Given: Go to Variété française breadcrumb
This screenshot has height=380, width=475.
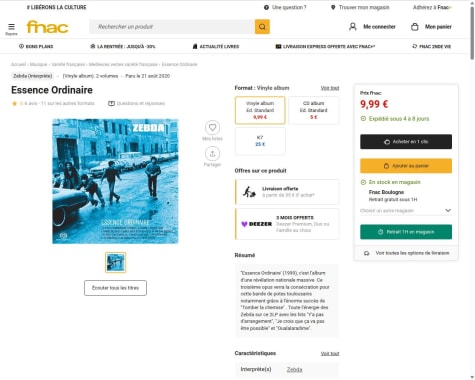Looking at the screenshot, I should [68, 64].
